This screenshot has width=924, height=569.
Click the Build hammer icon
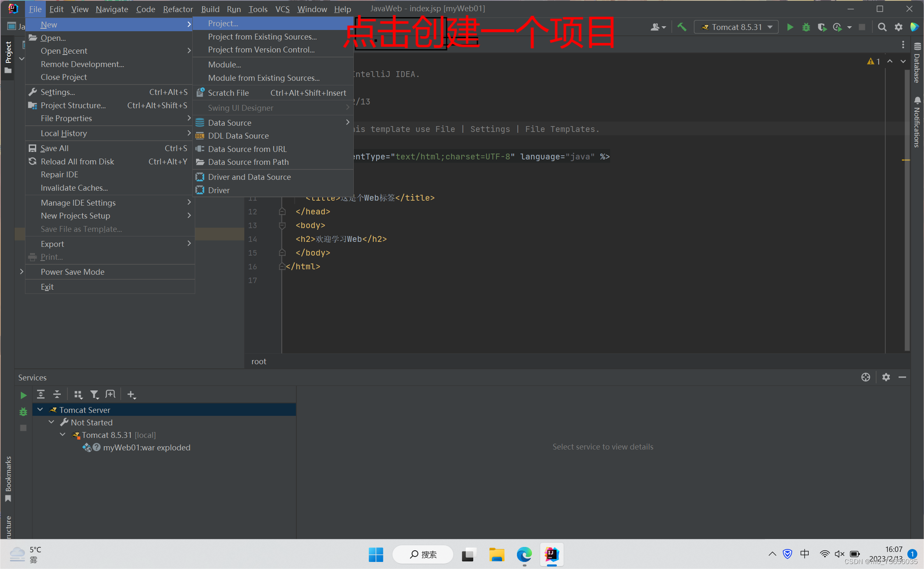point(682,27)
